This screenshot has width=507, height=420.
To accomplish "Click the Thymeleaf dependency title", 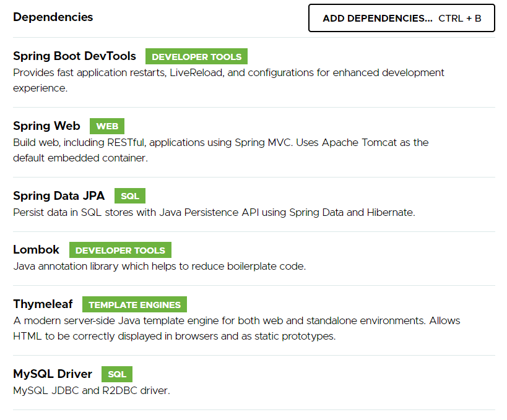I will 43,304.
